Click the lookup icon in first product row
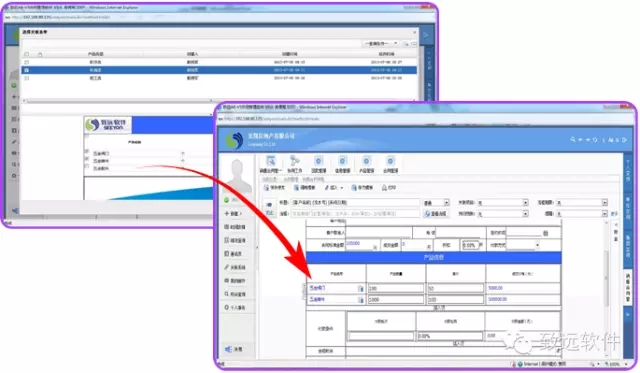Viewport: 640px width, 373px height. tap(360, 289)
